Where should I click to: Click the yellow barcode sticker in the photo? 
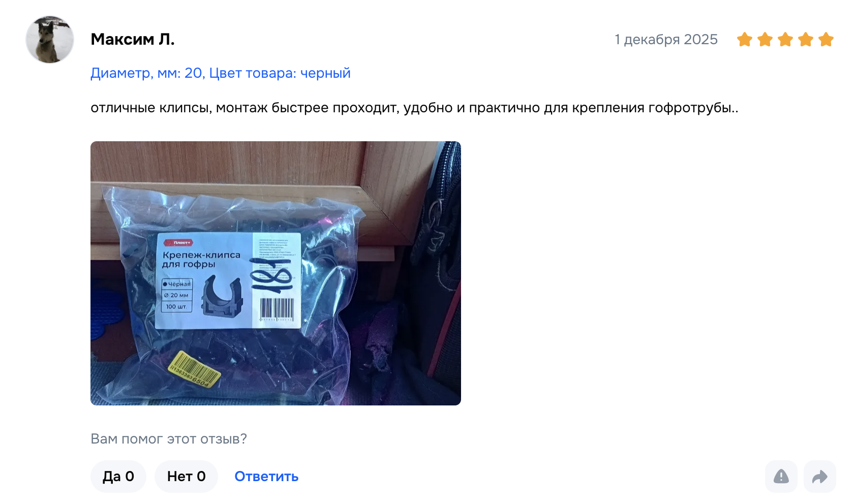pyautogui.click(x=194, y=369)
